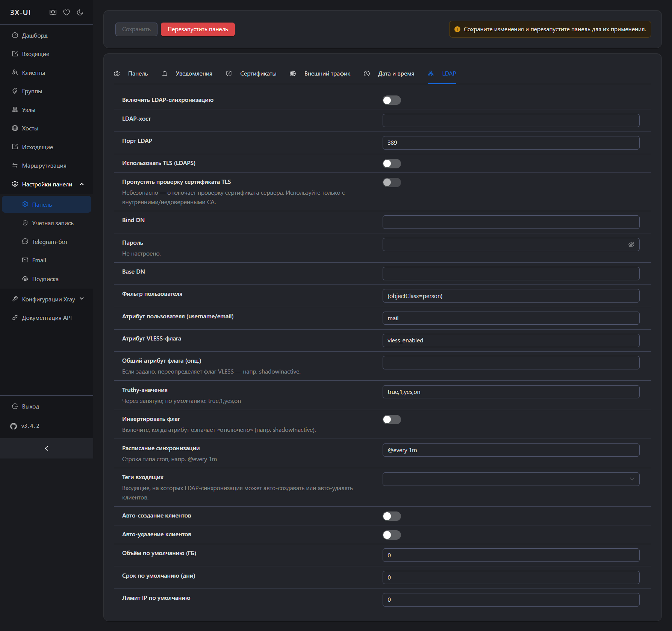The width and height of the screenshot is (672, 631).
Task: Open Учетная запись settings
Action: [47, 223]
